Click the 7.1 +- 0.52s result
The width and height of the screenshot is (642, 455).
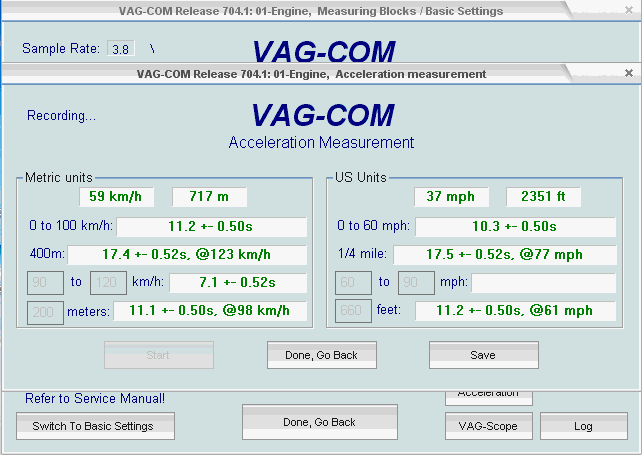[x=238, y=283]
